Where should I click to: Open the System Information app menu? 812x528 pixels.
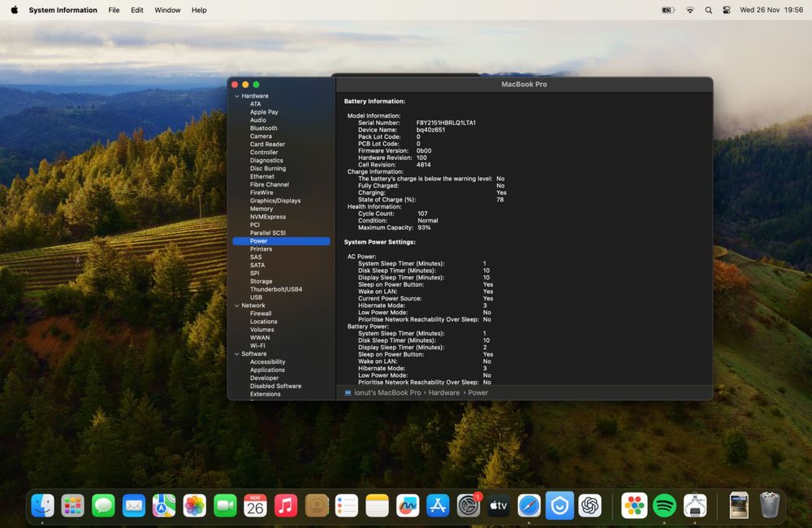coord(63,10)
